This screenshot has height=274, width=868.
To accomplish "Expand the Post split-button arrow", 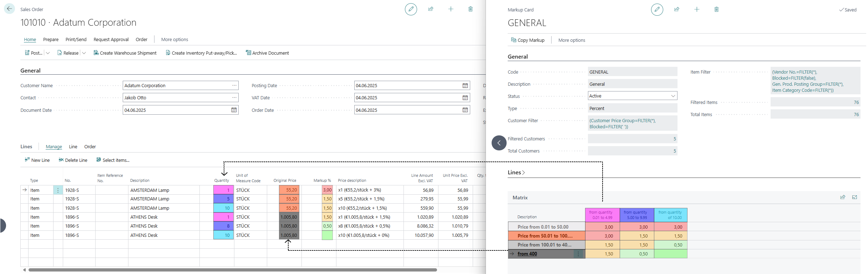I will pos(48,53).
